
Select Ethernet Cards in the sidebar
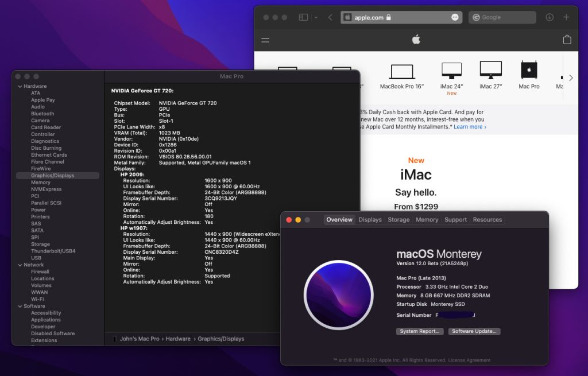pyautogui.click(x=49, y=155)
